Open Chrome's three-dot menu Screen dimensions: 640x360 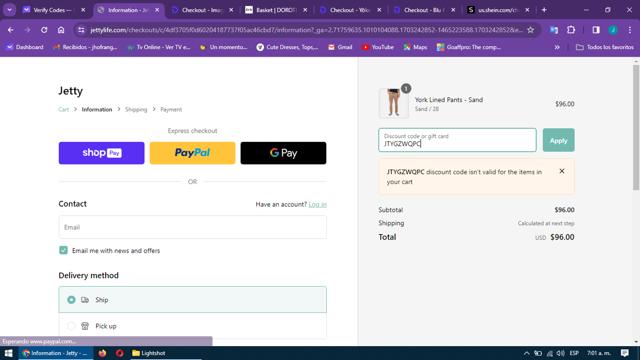(x=630, y=30)
